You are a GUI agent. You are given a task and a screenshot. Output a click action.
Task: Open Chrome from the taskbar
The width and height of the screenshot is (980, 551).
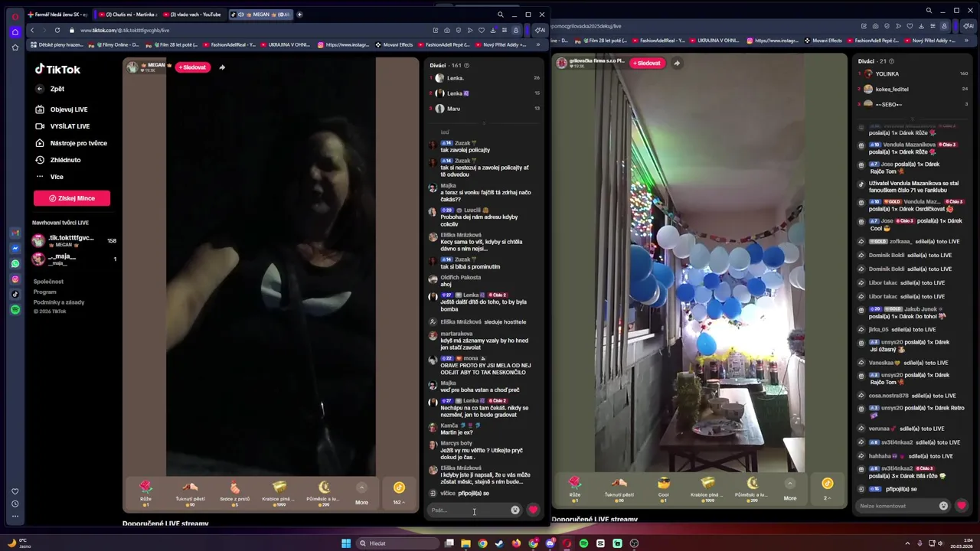[482, 543]
